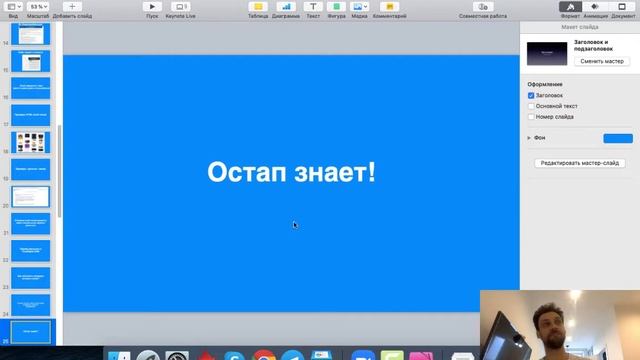The image size is (640, 360).
Task: Open Совместная работа collaboration
Action: point(483,7)
